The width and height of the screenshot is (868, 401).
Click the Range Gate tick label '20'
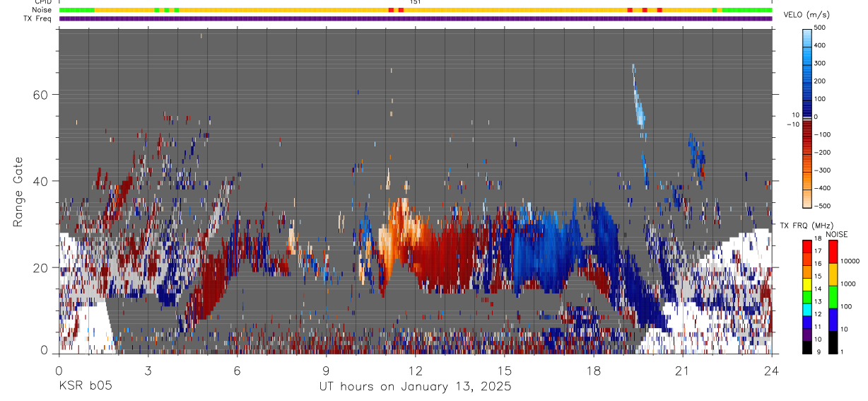tap(40, 268)
